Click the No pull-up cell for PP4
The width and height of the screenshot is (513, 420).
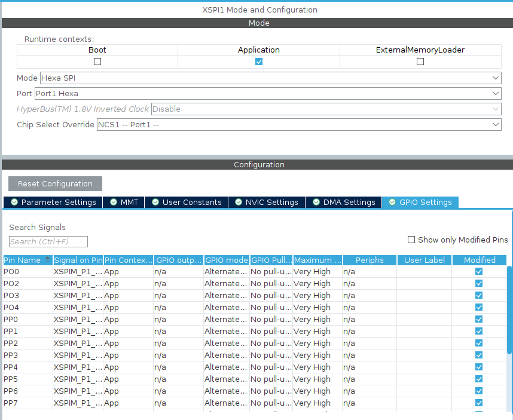pyautogui.click(x=271, y=367)
